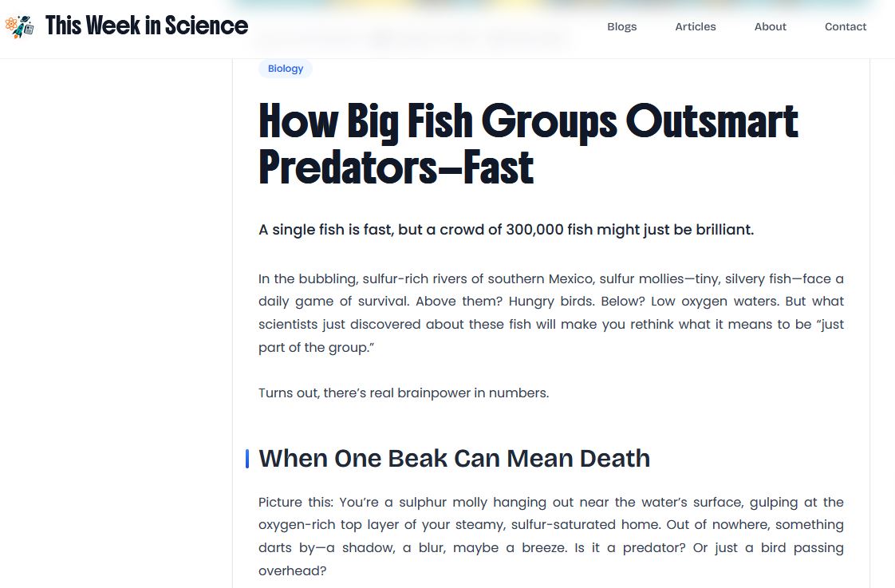
Task: Click the notepad icon in the site logo
Action: click(x=29, y=30)
